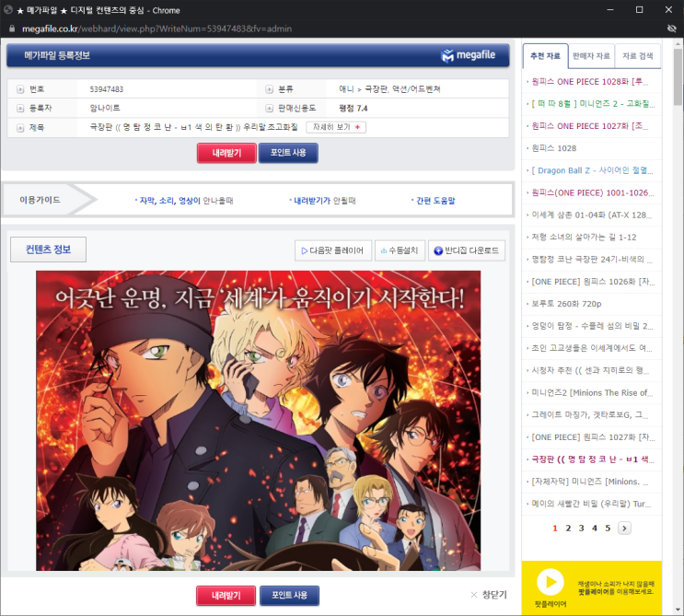Open 메이의 새빨간 비밀 (우리말) link
This screenshot has height=616, width=684.
click(591, 504)
